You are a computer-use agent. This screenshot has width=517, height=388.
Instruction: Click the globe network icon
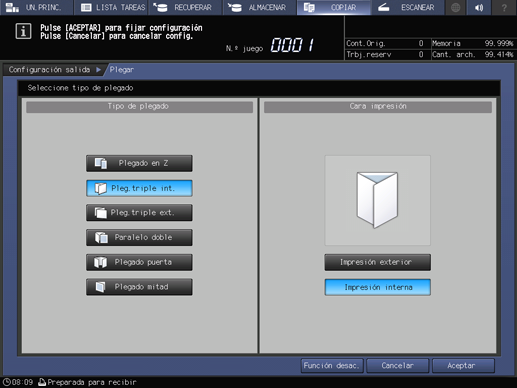(x=456, y=7)
